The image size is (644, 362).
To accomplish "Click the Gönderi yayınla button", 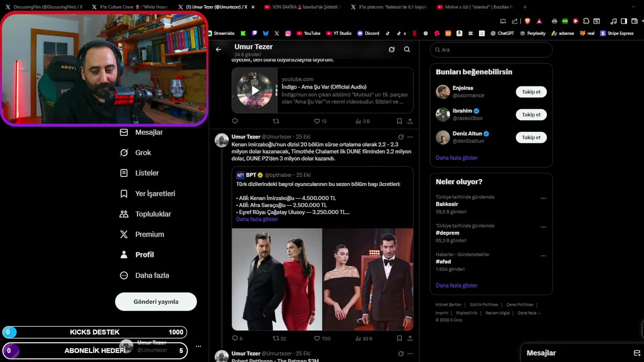I will coord(156,302).
